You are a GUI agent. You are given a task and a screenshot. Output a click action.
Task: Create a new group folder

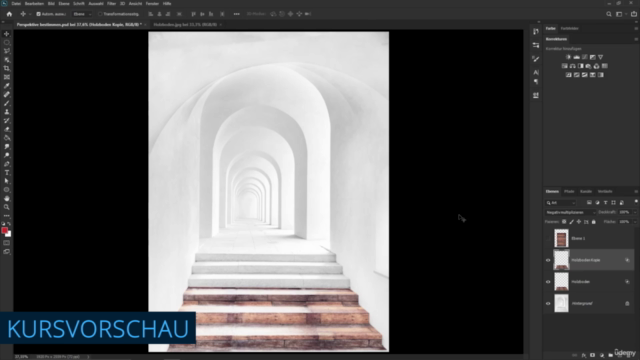[x=610, y=355]
